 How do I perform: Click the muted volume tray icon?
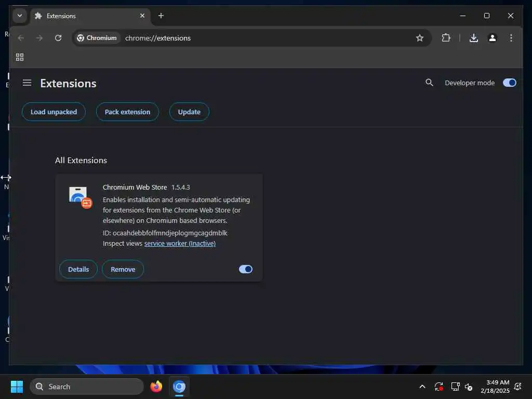click(x=469, y=387)
